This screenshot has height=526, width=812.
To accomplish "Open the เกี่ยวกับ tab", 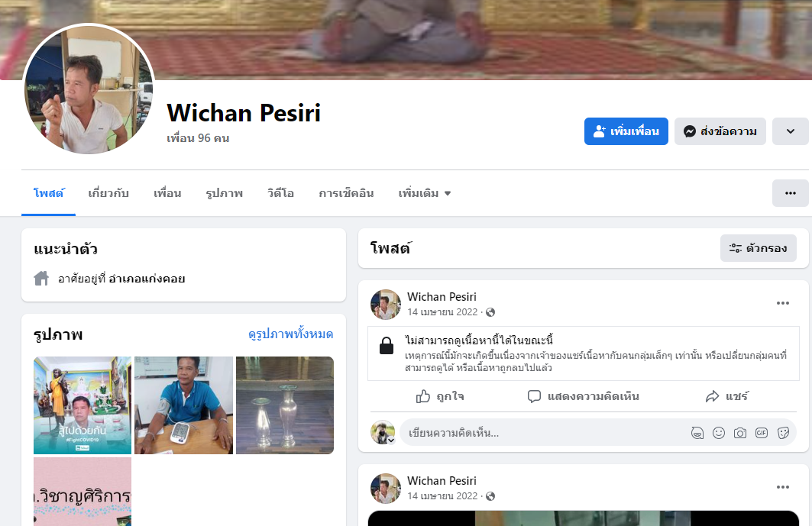I will point(108,193).
